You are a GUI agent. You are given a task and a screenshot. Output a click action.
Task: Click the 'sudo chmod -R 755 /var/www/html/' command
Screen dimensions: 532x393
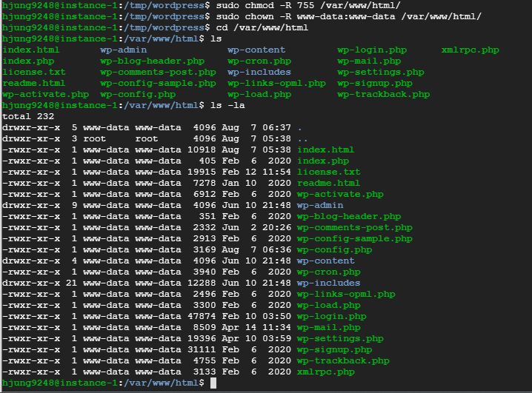click(308, 5)
